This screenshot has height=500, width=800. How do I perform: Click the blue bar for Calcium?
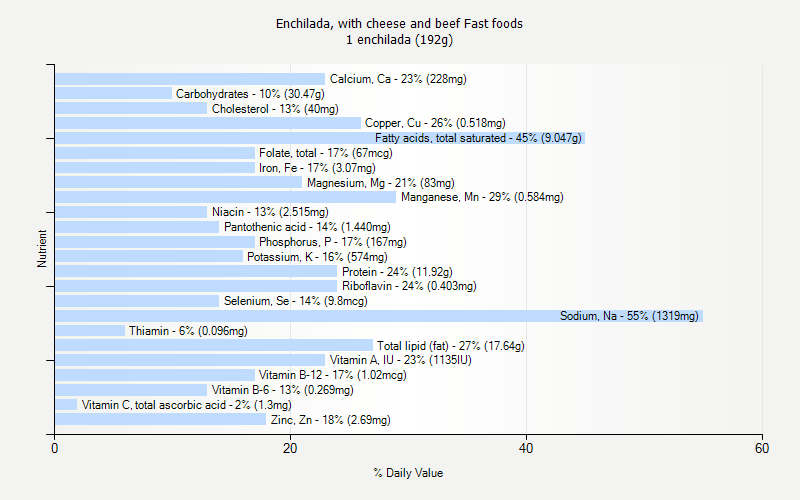(190, 79)
